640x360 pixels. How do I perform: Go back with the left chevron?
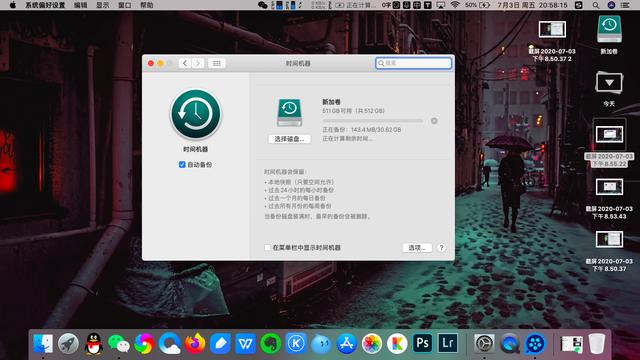(185, 63)
